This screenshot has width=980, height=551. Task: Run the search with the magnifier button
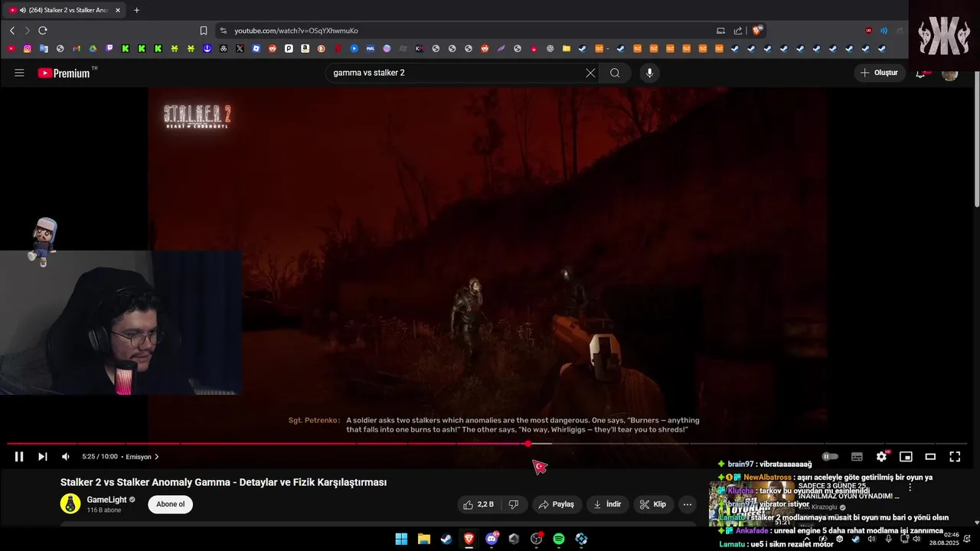615,73
